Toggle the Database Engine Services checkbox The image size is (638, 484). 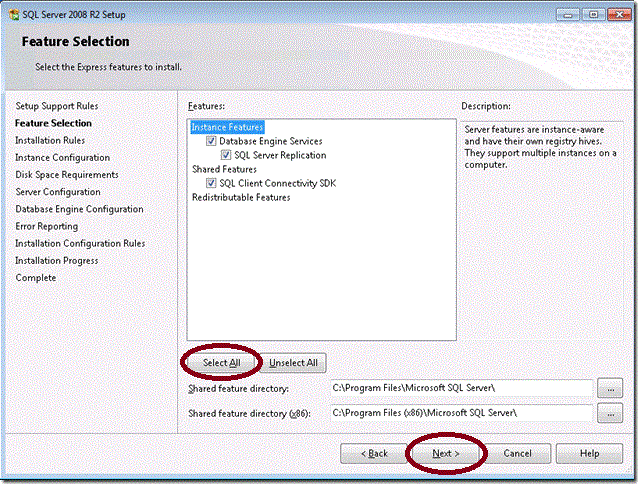211,141
